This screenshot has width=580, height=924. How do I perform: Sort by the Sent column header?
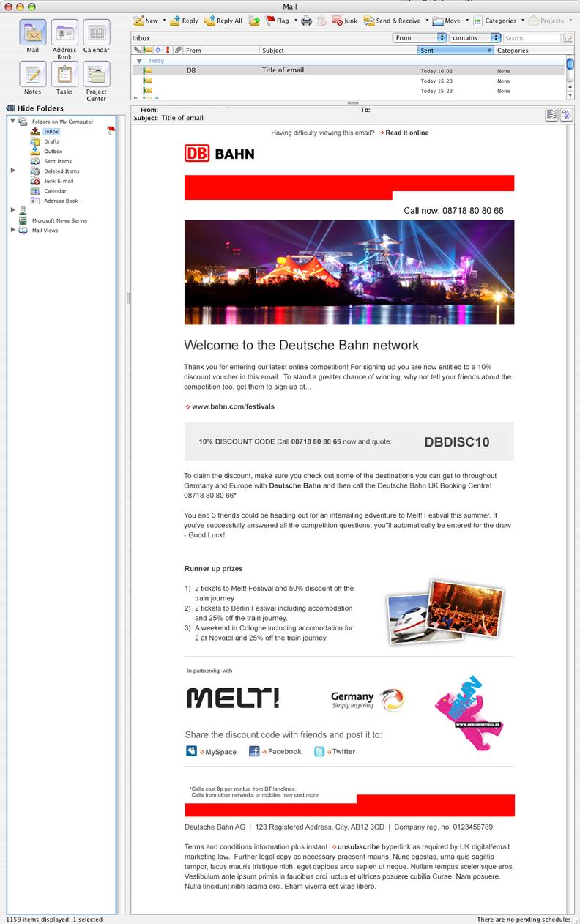[x=456, y=51]
